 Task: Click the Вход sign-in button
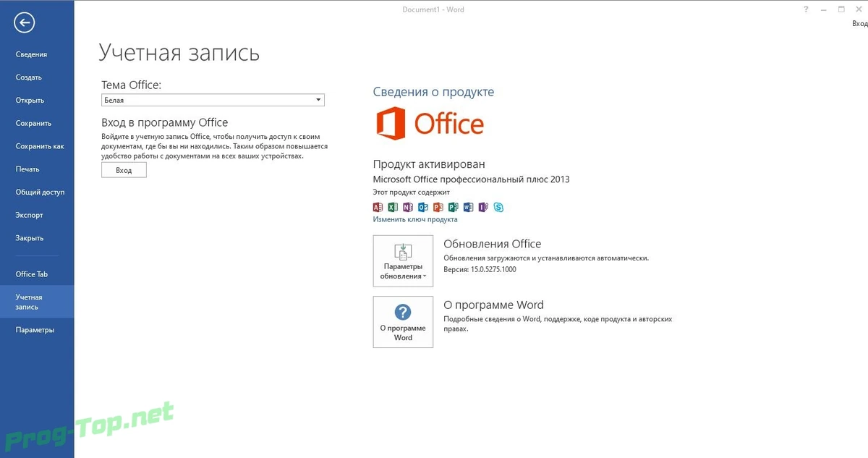124,170
